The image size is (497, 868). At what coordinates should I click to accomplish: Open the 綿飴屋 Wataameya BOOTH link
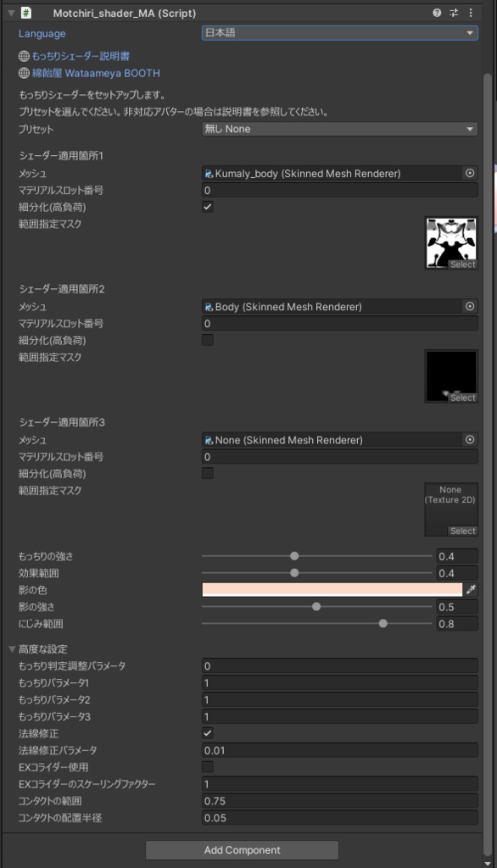click(x=96, y=73)
